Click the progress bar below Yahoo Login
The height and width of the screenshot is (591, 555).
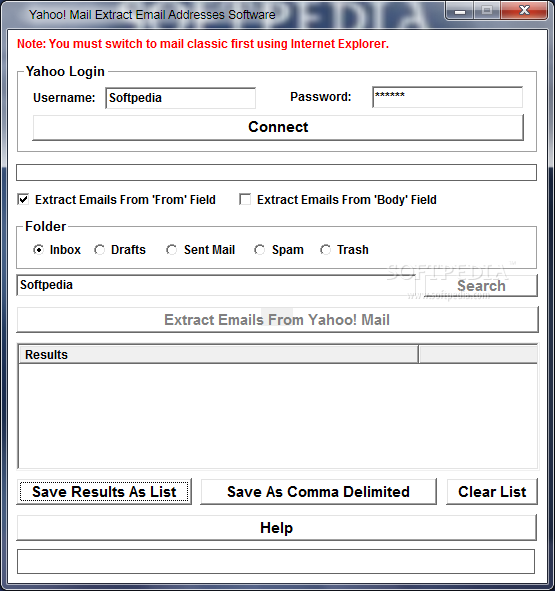tap(276, 172)
